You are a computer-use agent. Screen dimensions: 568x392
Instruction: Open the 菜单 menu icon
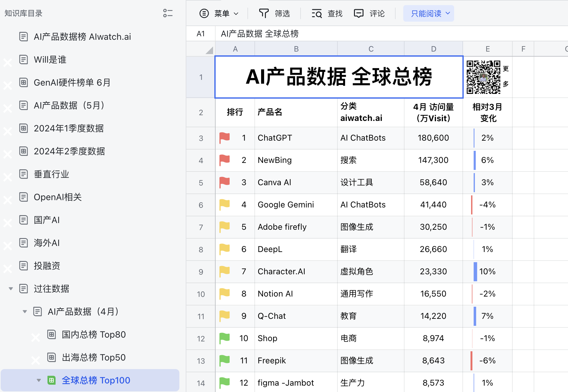204,13
